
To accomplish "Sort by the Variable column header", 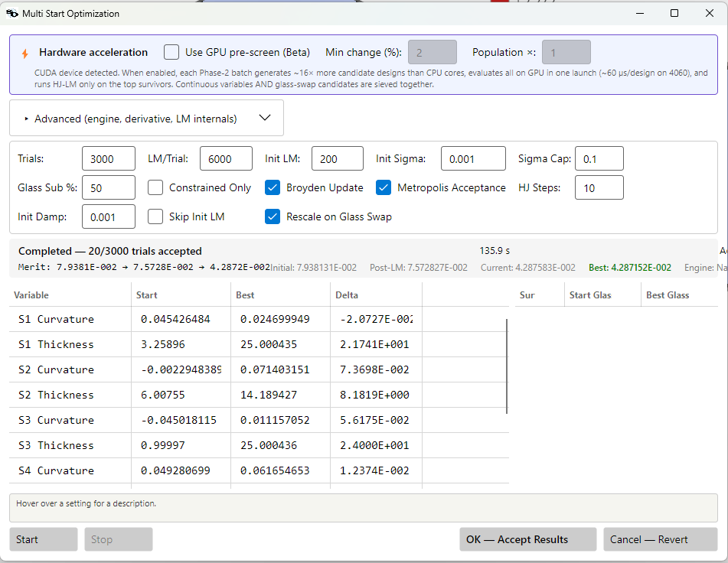I will [x=70, y=295].
